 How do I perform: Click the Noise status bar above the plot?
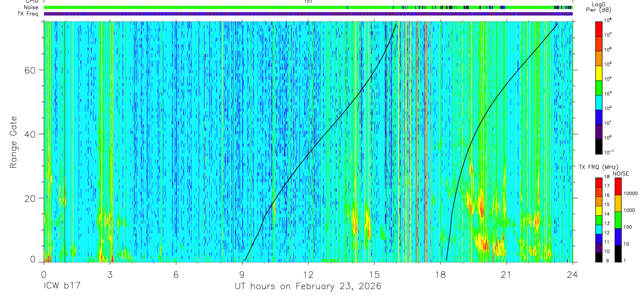308,8
